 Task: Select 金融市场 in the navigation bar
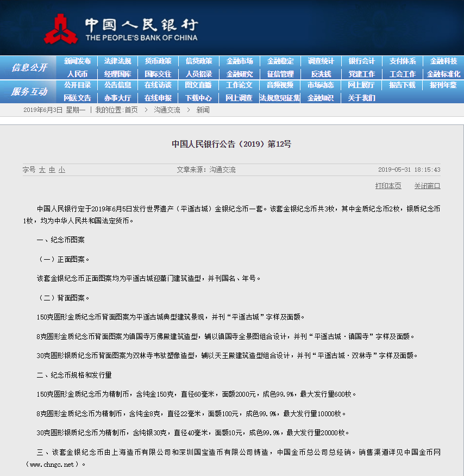coord(240,61)
